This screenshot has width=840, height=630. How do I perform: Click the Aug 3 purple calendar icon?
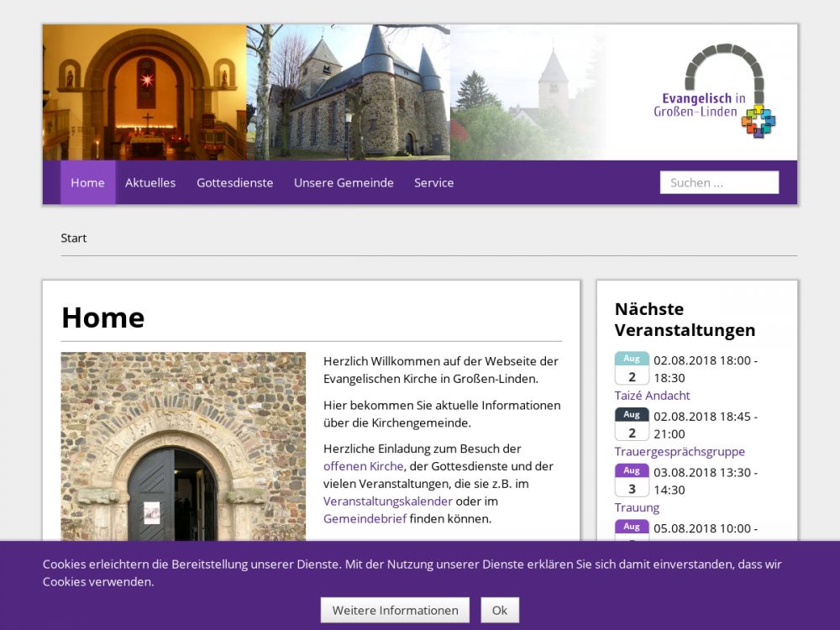[x=632, y=480]
